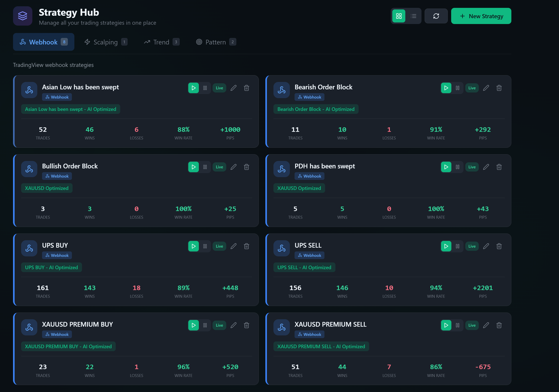The width and height of the screenshot is (559, 392).
Task: Play the "Bullish Order Block" strategy
Action: pyautogui.click(x=193, y=167)
